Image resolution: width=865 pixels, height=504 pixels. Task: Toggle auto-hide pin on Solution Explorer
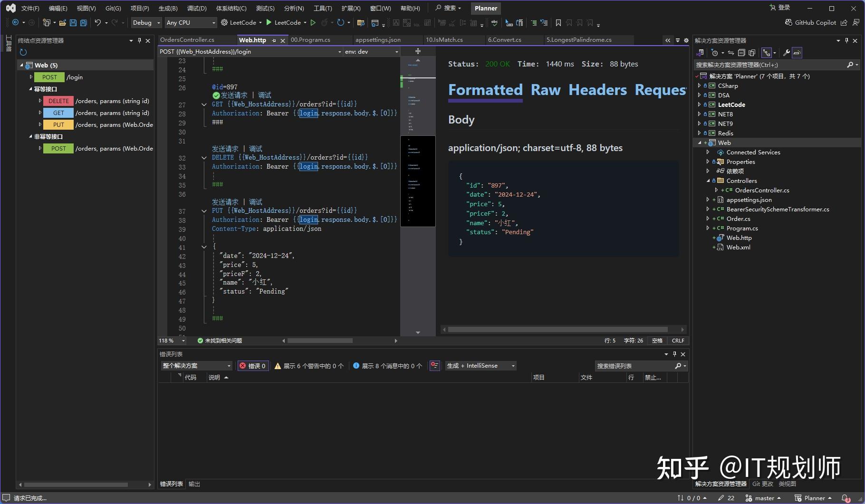[846, 40]
